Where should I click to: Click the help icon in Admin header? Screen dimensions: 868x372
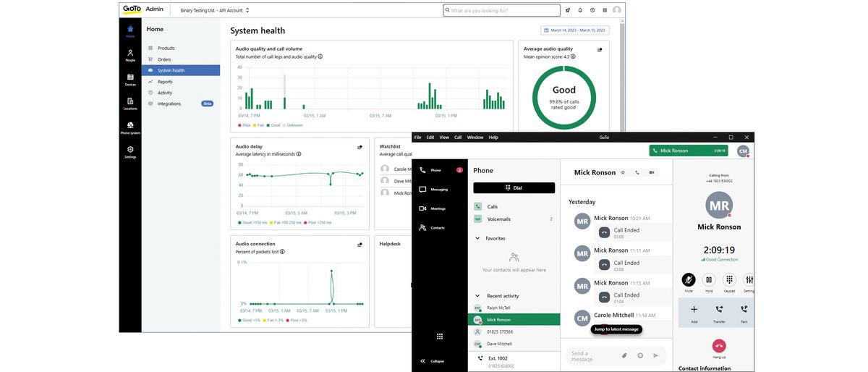point(592,10)
